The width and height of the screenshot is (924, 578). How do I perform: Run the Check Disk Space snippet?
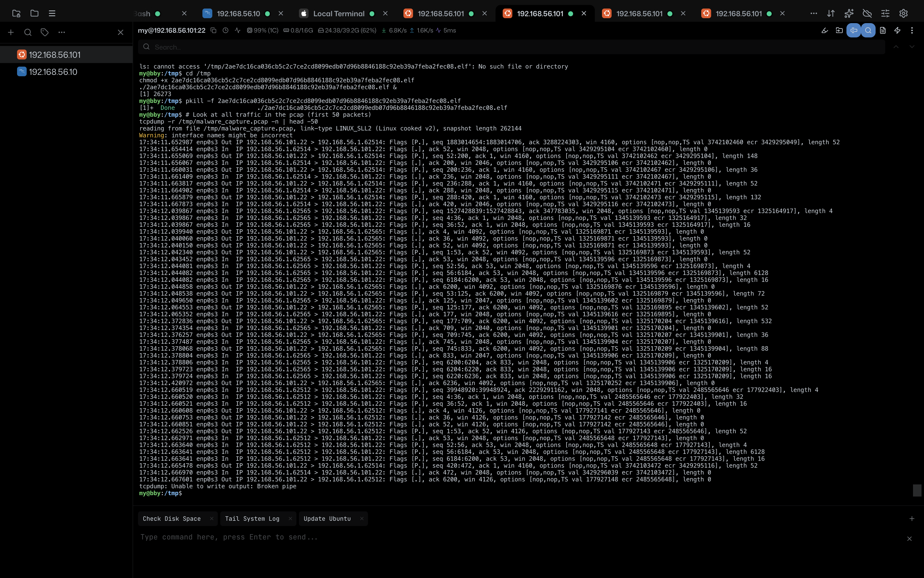172,519
